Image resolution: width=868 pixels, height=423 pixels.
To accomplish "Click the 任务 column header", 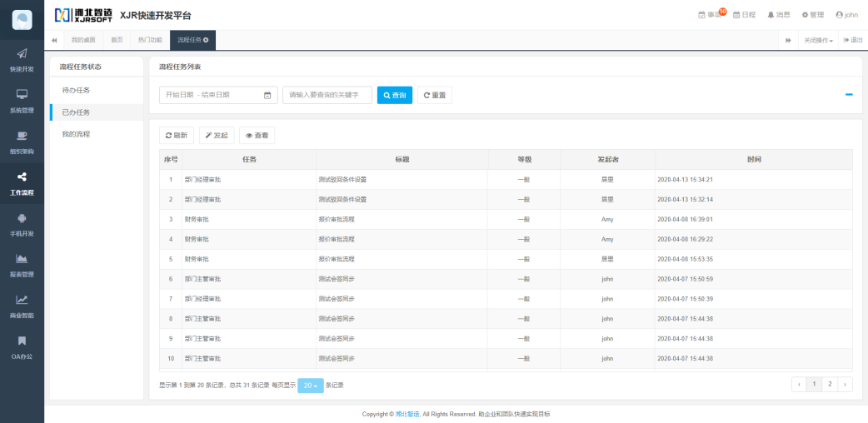I will tap(249, 159).
